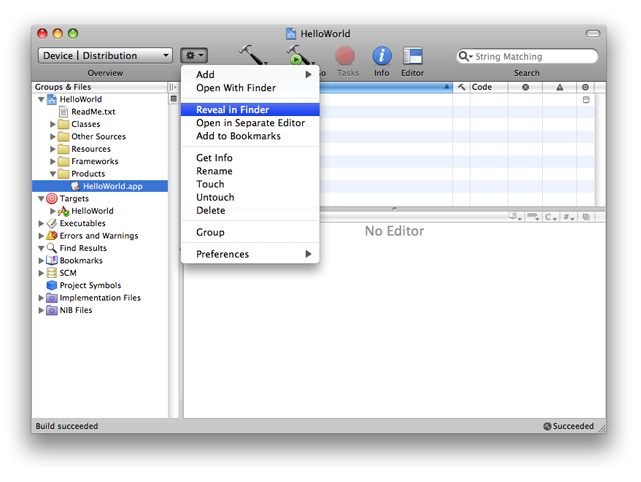This screenshot has height=482, width=641.
Task: Click the red Tasks stop icon
Action: pos(345,56)
